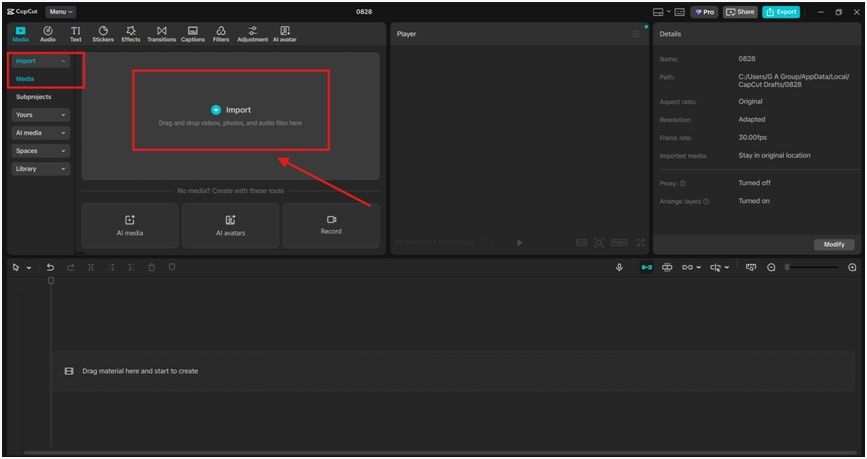
Task: Click the Modify button in Details
Action: pyautogui.click(x=834, y=244)
